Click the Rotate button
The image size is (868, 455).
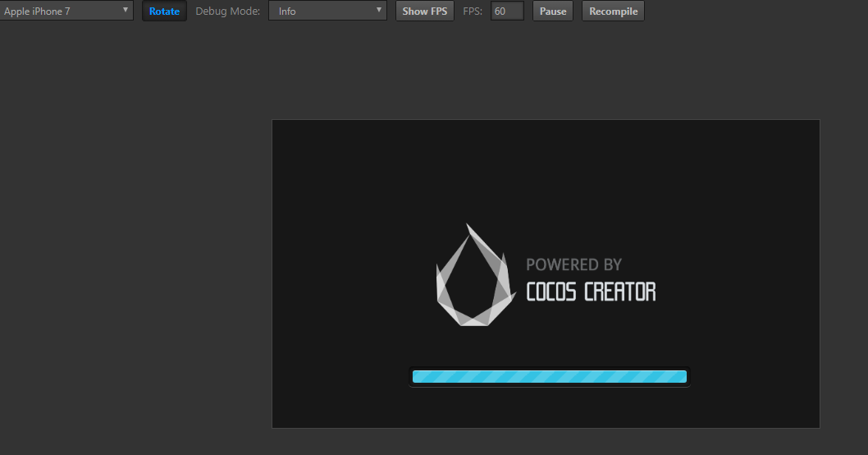tap(164, 11)
